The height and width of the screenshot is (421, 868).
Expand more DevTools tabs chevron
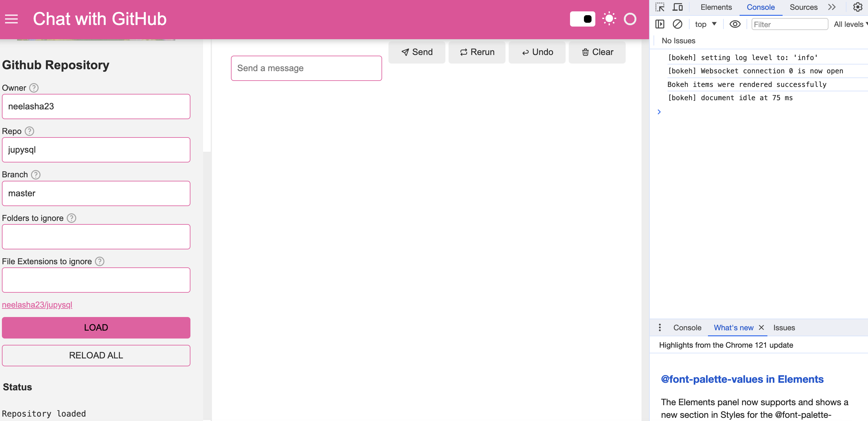(x=832, y=7)
